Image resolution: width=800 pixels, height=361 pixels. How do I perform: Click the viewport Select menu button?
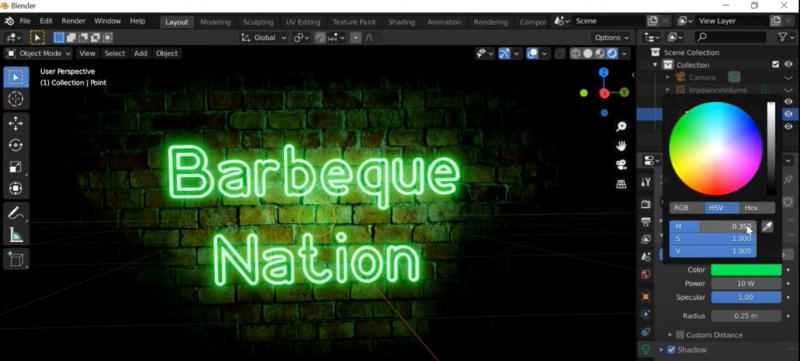click(115, 54)
